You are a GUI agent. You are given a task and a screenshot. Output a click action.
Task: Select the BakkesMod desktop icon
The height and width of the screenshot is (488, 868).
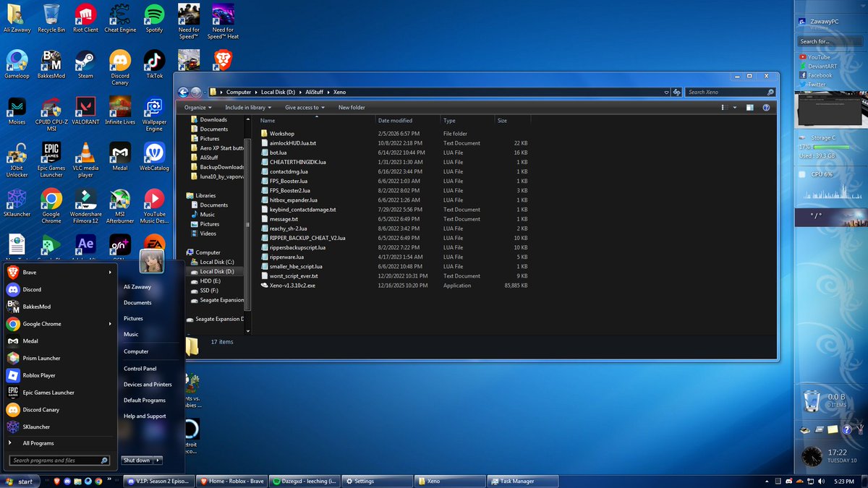coord(51,64)
